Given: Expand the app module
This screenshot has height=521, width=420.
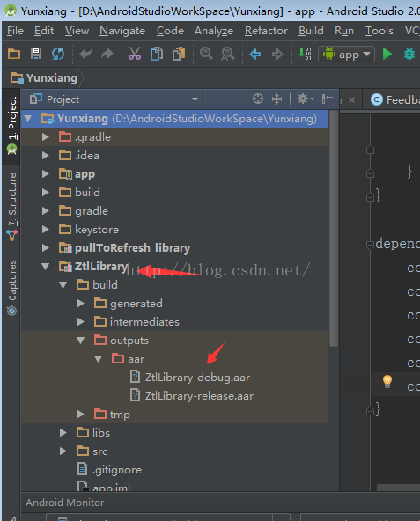Looking at the screenshot, I should (x=46, y=173).
